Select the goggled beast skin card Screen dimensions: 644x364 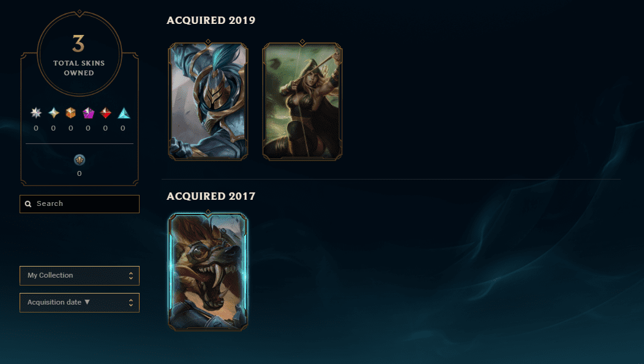pyautogui.click(x=208, y=271)
